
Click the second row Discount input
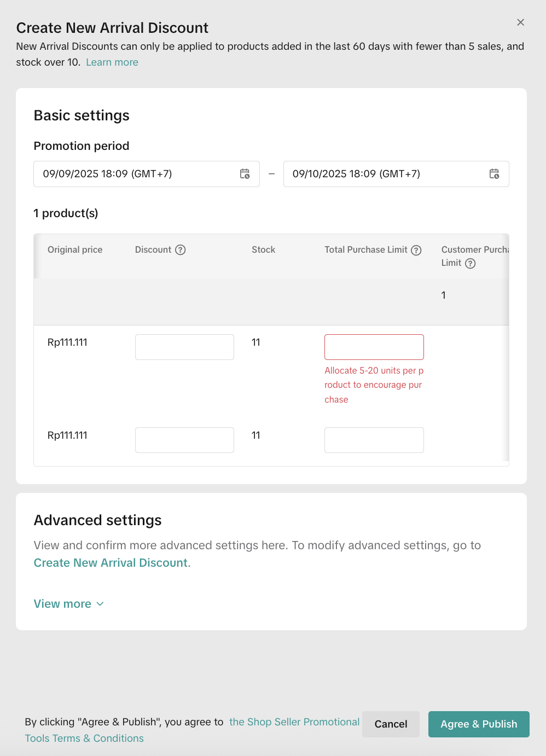point(184,440)
